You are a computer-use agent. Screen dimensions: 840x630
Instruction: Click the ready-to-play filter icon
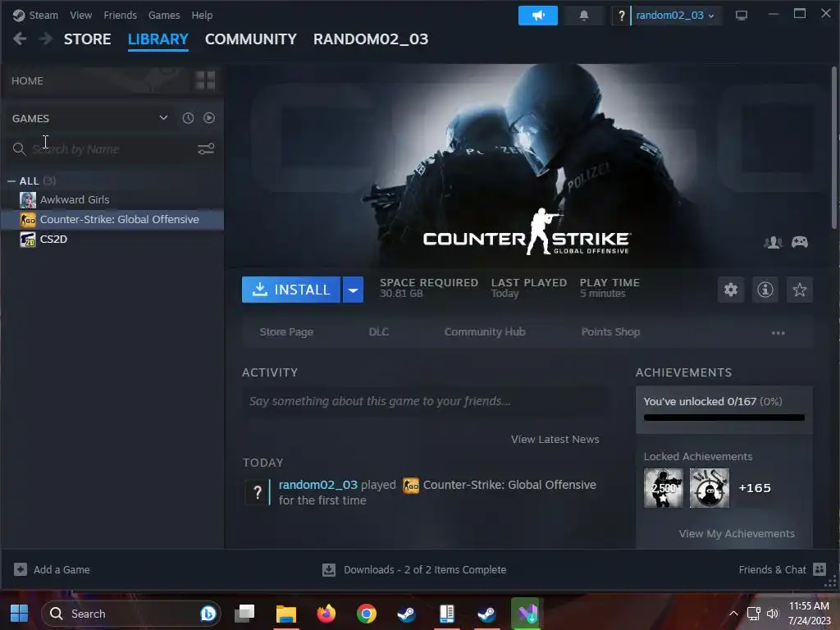tap(209, 118)
